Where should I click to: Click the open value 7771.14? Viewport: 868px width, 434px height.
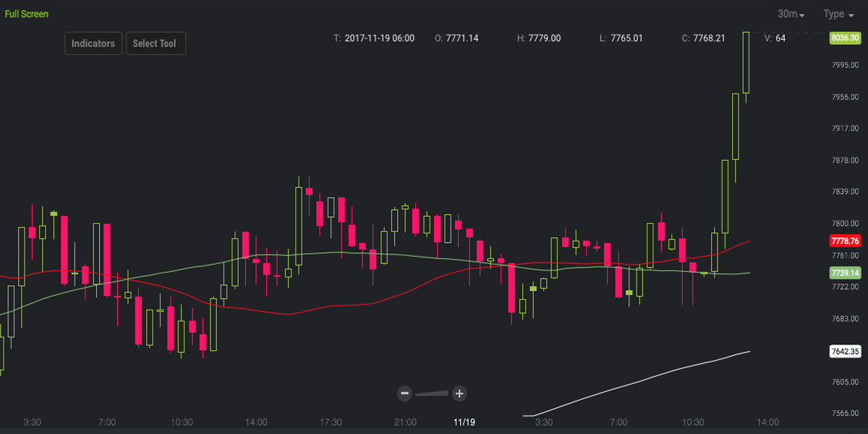point(461,38)
